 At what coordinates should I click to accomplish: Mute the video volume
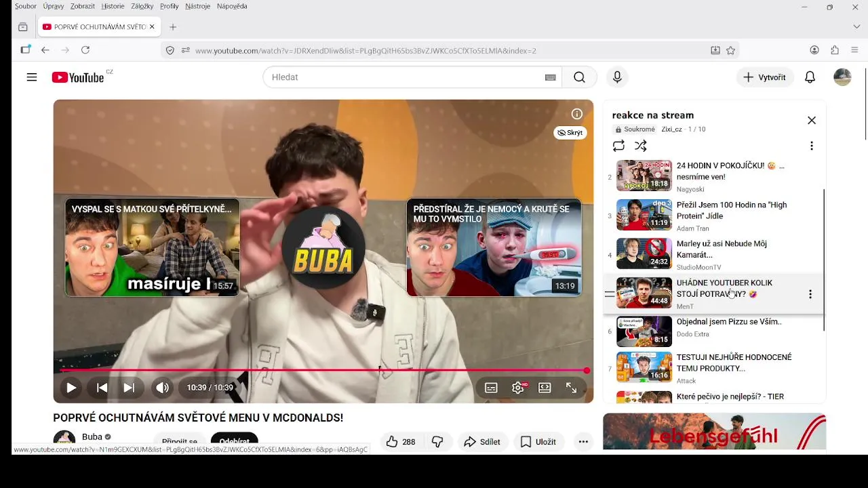[x=162, y=388]
